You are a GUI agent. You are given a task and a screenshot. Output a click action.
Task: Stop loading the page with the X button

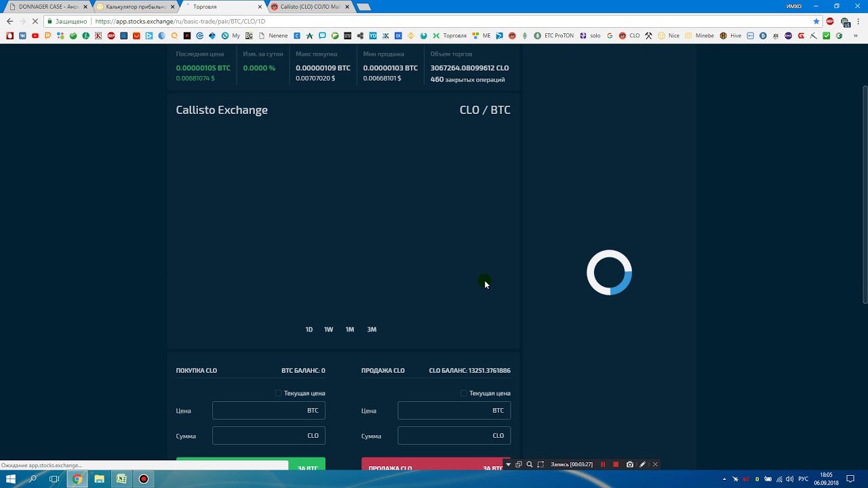(35, 21)
